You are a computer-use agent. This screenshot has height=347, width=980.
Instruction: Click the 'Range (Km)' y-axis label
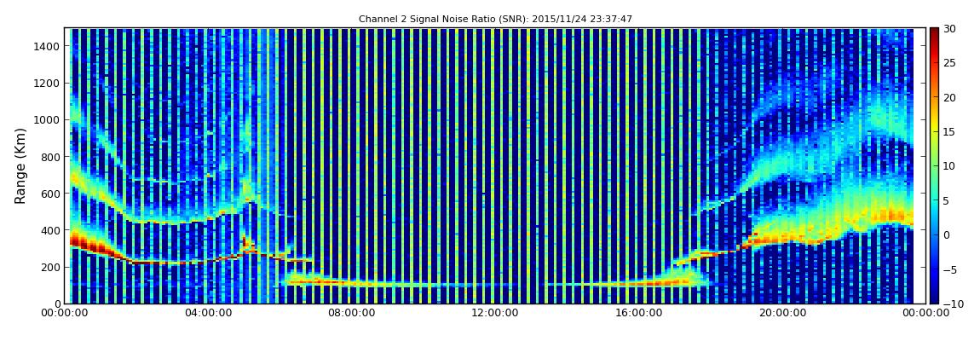[x=20, y=165]
